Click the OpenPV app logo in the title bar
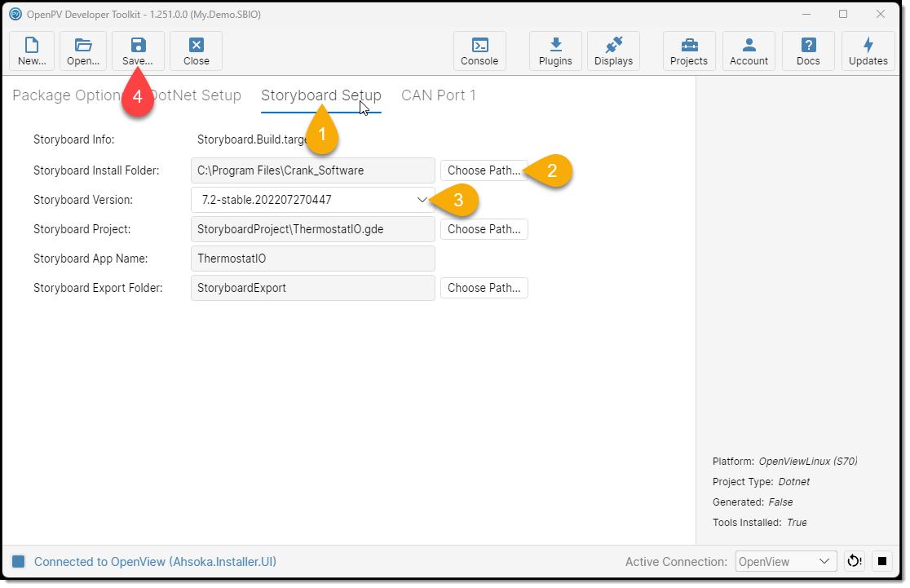The width and height of the screenshot is (910, 588). 15,14
